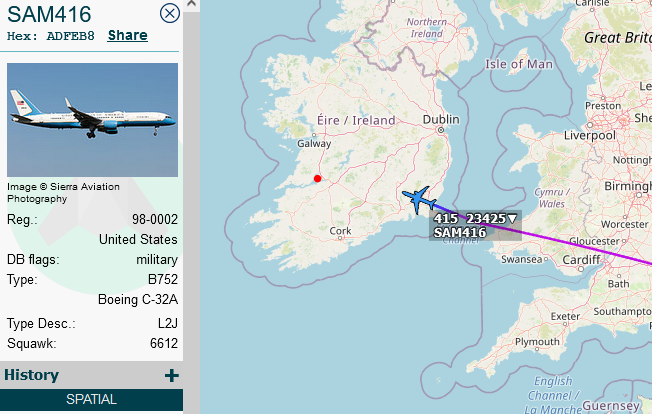This screenshot has height=414, width=652.
Task: Click the Galway label on map
Action: tap(314, 144)
